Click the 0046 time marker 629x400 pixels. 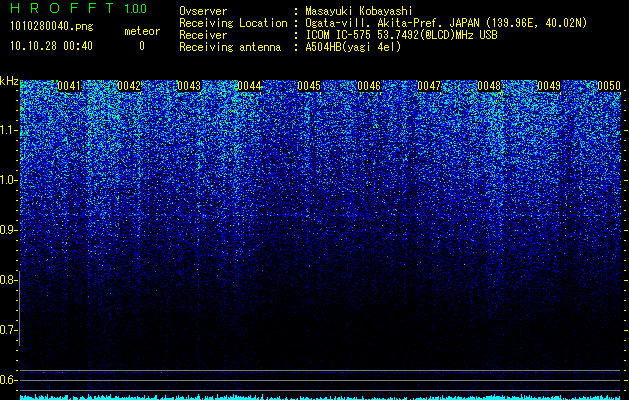click(369, 86)
